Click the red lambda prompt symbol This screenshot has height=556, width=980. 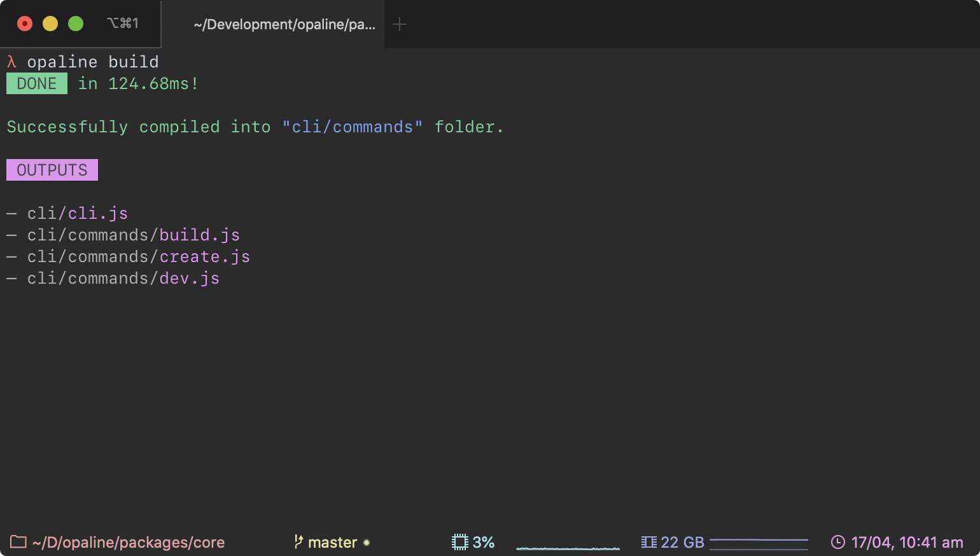point(11,62)
